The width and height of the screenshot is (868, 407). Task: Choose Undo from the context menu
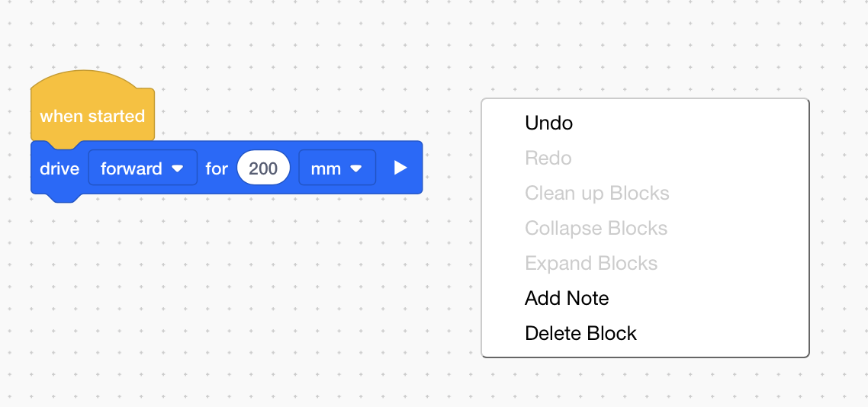click(549, 123)
